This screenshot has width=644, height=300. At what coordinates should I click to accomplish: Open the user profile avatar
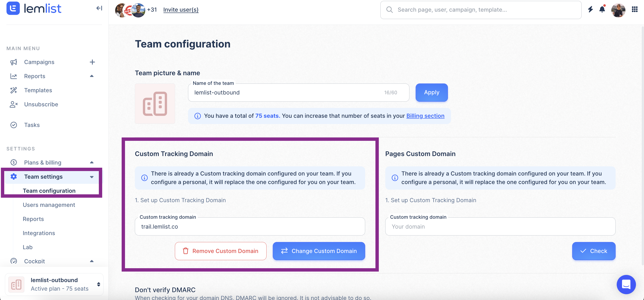pyautogui.click(x=618, y=10)
